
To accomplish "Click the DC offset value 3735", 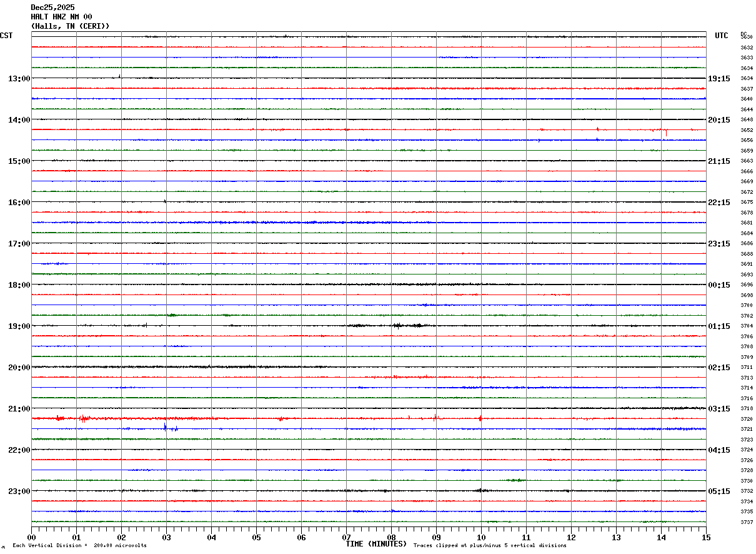I will click(x=747, y=511).
